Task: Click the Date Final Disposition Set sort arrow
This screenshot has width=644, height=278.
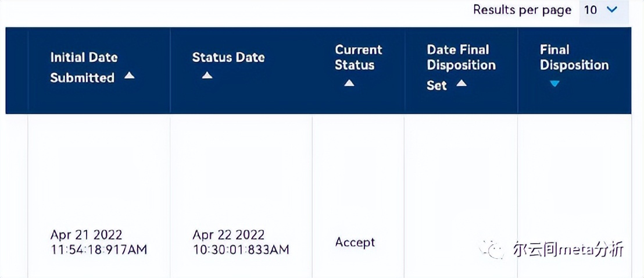Action: point(461,84)
